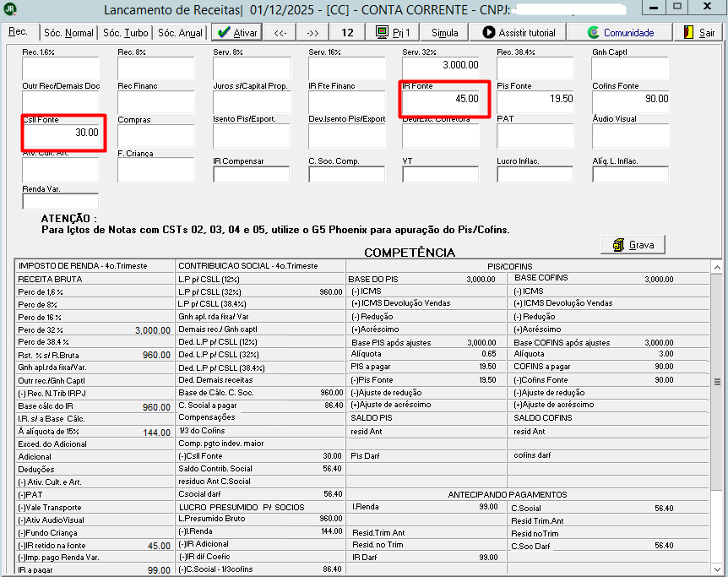
Task: Click the Rec Financ input field
Action: coord(156,101)
